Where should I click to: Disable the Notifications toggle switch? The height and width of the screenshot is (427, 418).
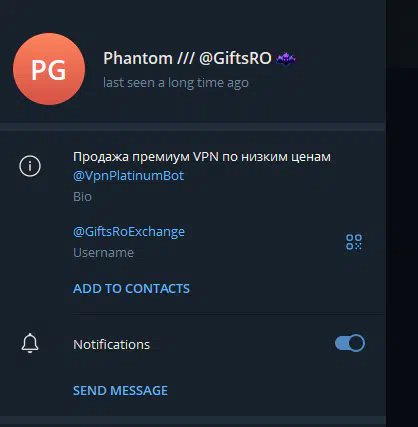[350, 343]
